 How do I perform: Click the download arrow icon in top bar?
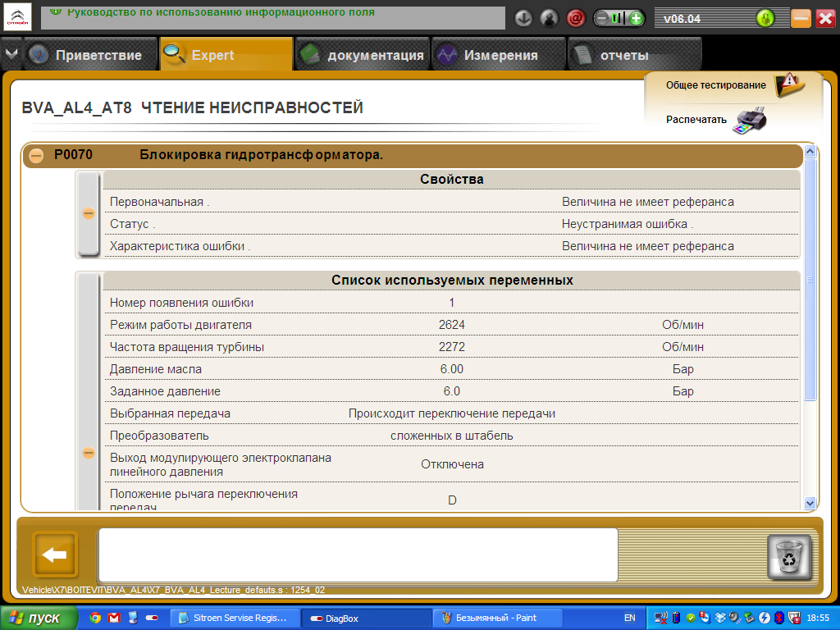pyautogui.click(x=524, y=18)
